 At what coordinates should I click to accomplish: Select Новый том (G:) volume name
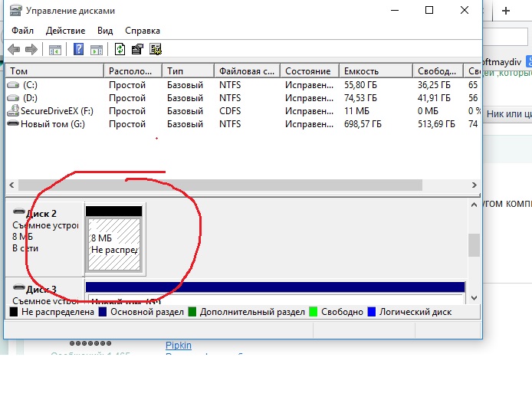53,124
